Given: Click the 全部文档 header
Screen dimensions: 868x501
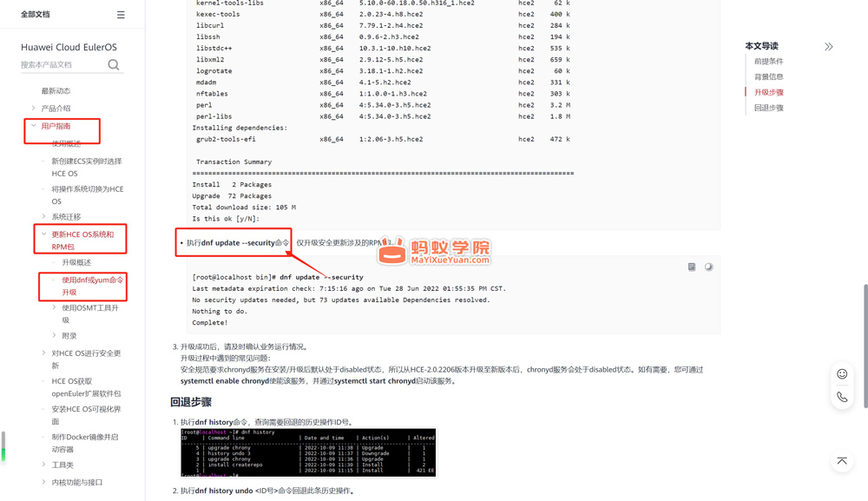Looking at the screenshot, I should tap(36, 15).
